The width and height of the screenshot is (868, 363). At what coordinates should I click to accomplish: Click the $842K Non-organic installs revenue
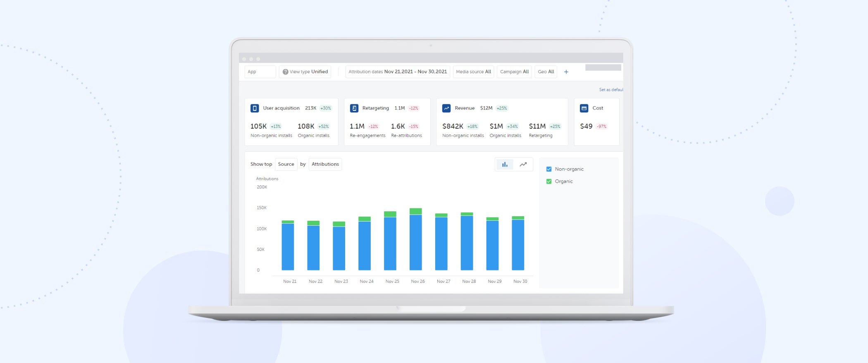tap(453, 127)
